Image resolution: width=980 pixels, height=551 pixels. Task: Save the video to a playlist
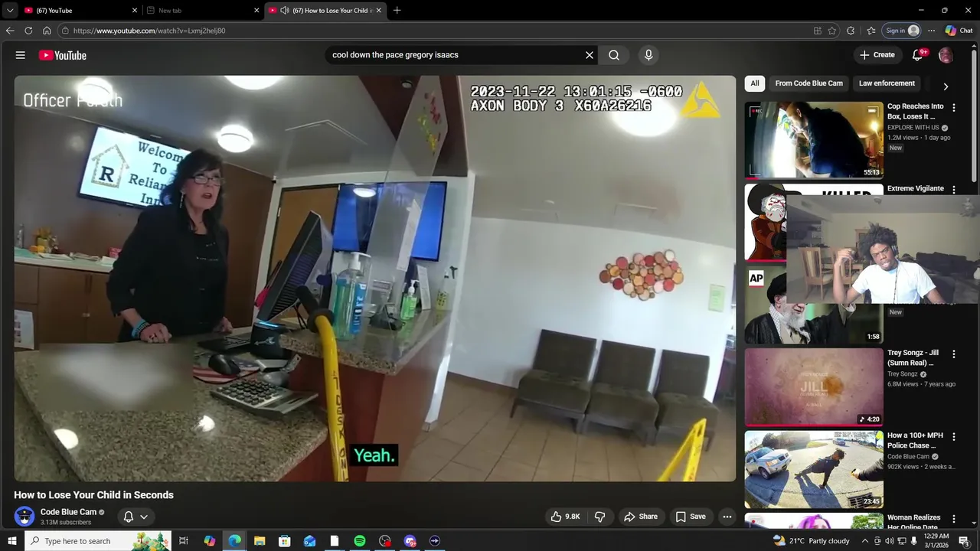691,517
